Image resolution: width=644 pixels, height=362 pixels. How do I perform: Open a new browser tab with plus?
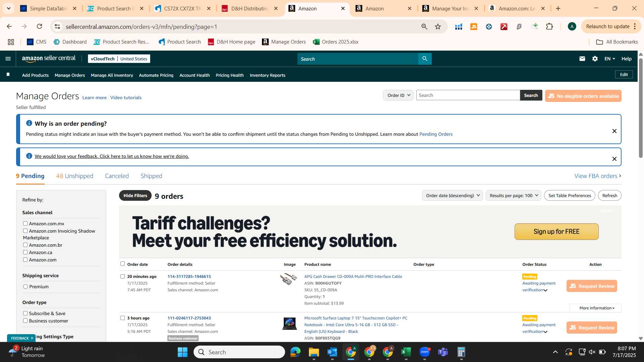coord(558,8)
